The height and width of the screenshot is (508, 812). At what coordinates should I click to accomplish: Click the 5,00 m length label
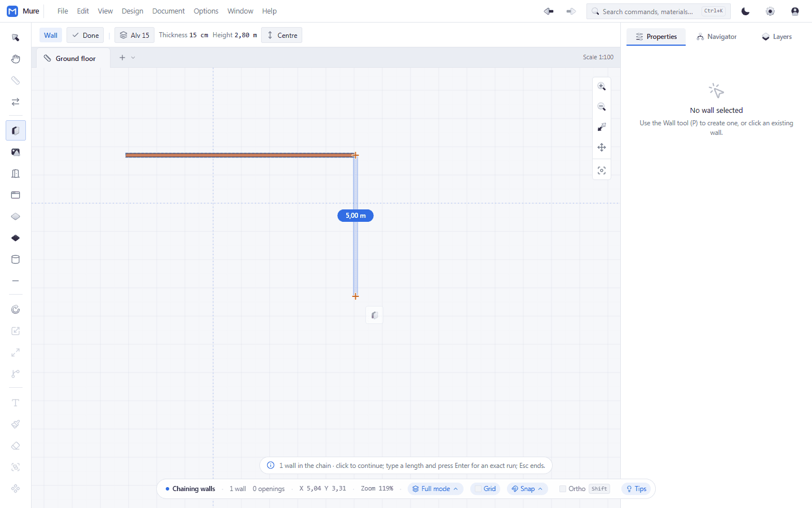pos(355,216)
